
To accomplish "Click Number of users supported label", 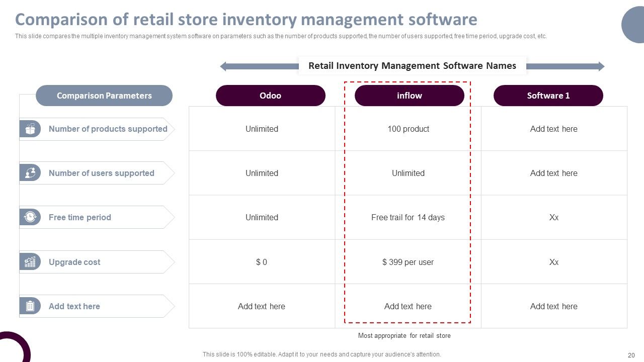I will tap(102, 173).
